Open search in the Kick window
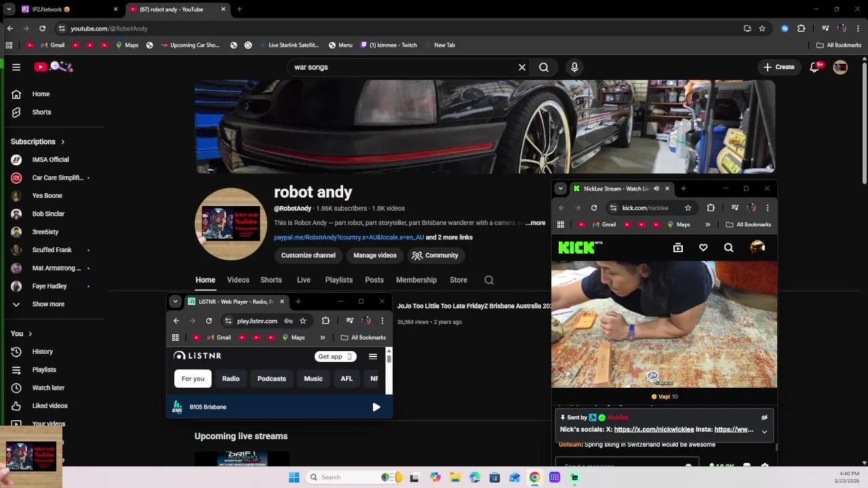The width and height of the screenshot is (868, 488). point(728,248)
